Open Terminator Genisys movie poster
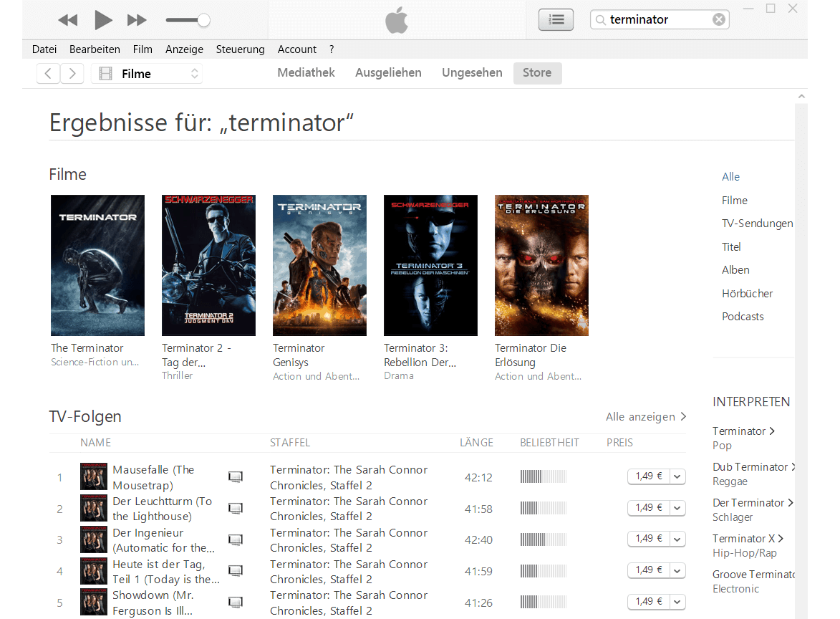 coord(320,265)
